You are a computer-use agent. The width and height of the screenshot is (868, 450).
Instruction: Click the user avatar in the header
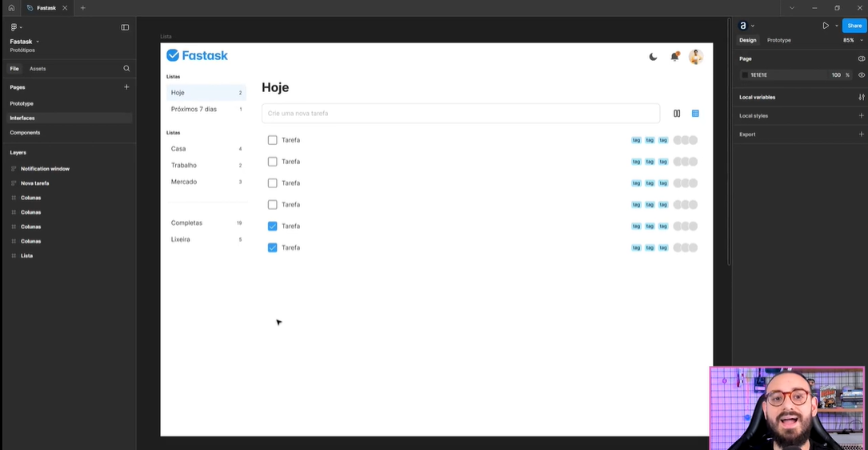coord(696,57)
